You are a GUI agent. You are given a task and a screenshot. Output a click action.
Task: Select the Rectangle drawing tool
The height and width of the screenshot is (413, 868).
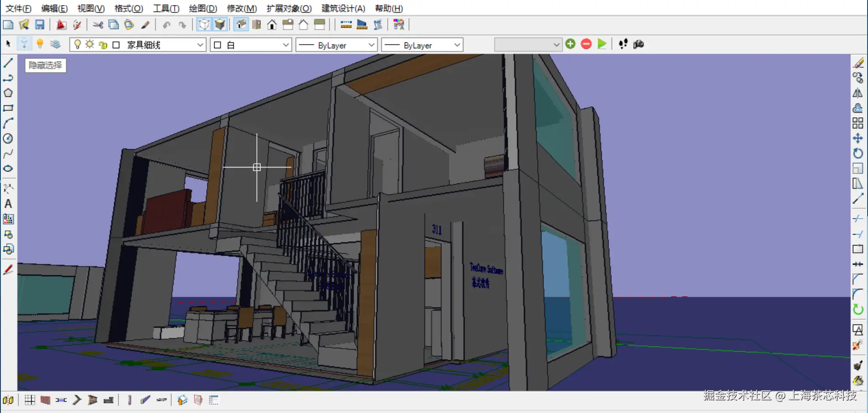tap(8, 108)
